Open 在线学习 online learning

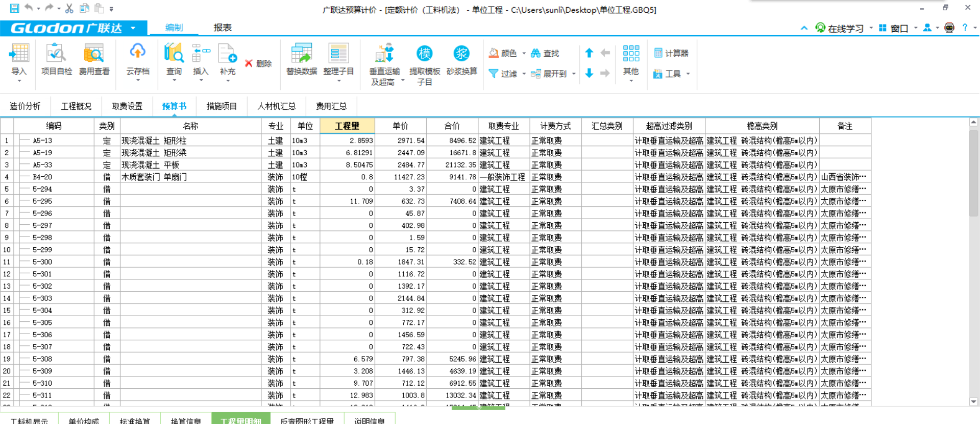840,28
